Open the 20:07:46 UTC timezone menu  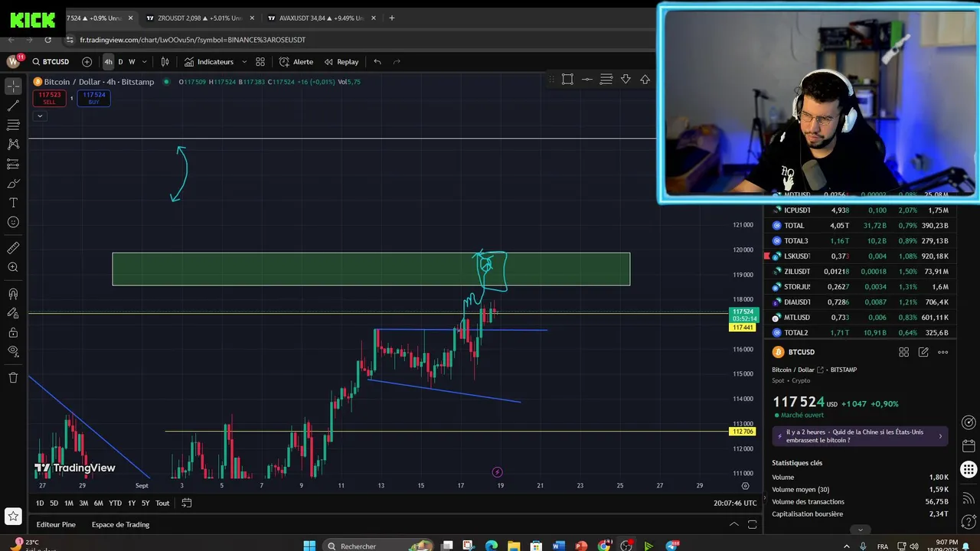pos(735,503)
